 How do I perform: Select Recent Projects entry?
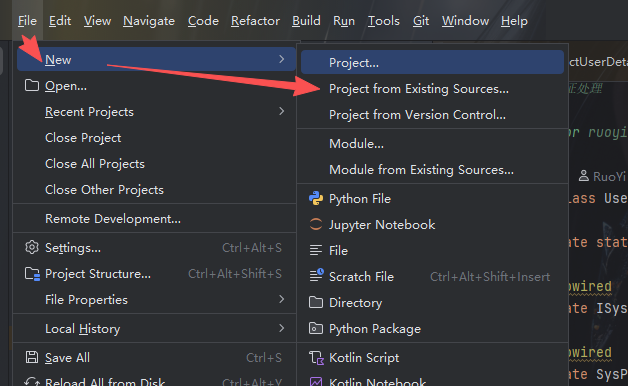tap(155, 111)
